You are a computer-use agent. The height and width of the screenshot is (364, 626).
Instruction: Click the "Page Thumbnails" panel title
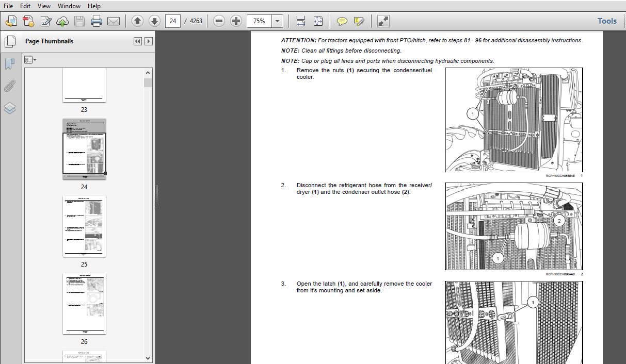(x=49, y=41)
